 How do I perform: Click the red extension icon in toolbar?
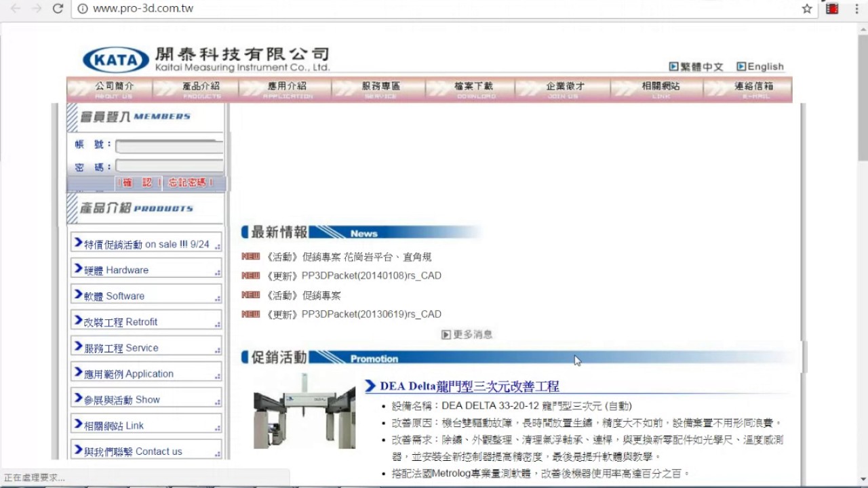pyautogui.click(x=832, y=9)
